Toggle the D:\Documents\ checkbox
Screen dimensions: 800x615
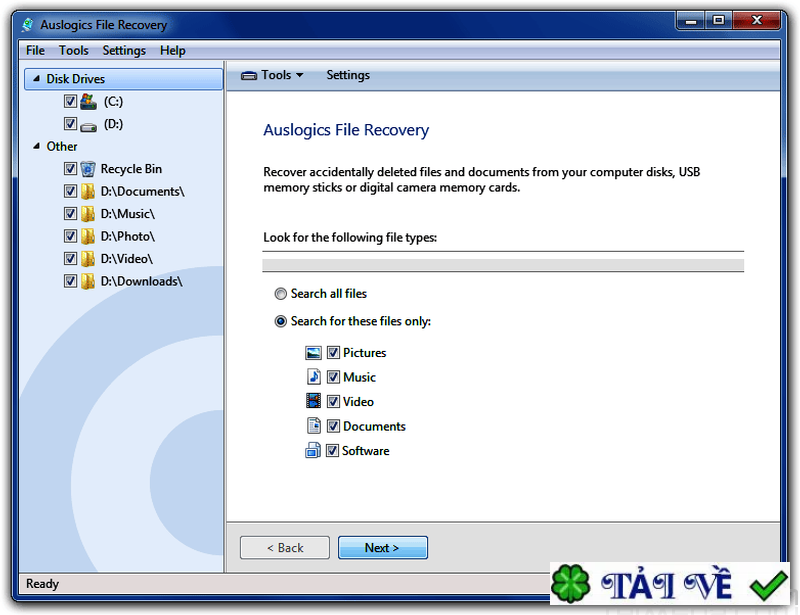click(70, 191)
